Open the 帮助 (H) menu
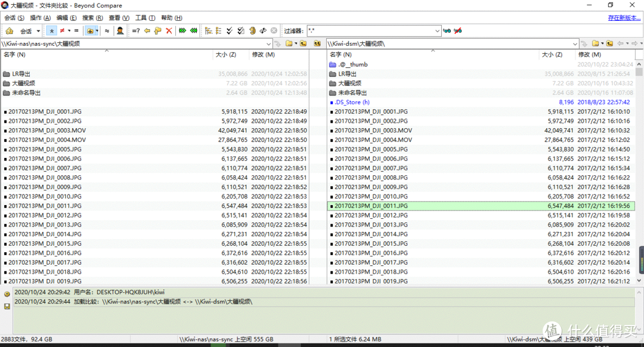Screen dimensions: 644x347 (171, 18)
